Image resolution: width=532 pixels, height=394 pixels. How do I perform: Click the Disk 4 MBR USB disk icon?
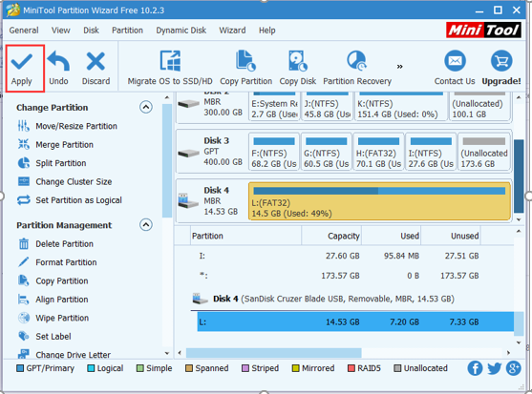point(188,200)
